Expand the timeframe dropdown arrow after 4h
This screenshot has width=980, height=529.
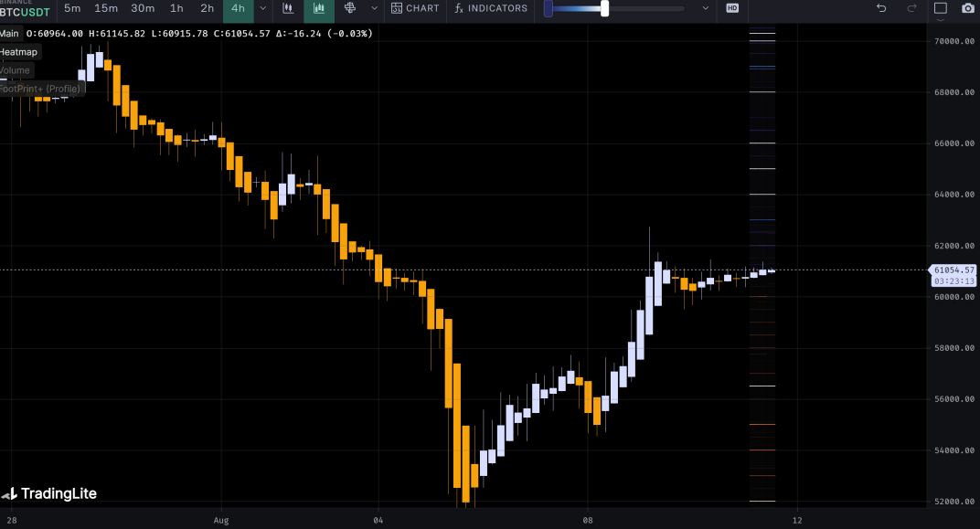(263, 8)
